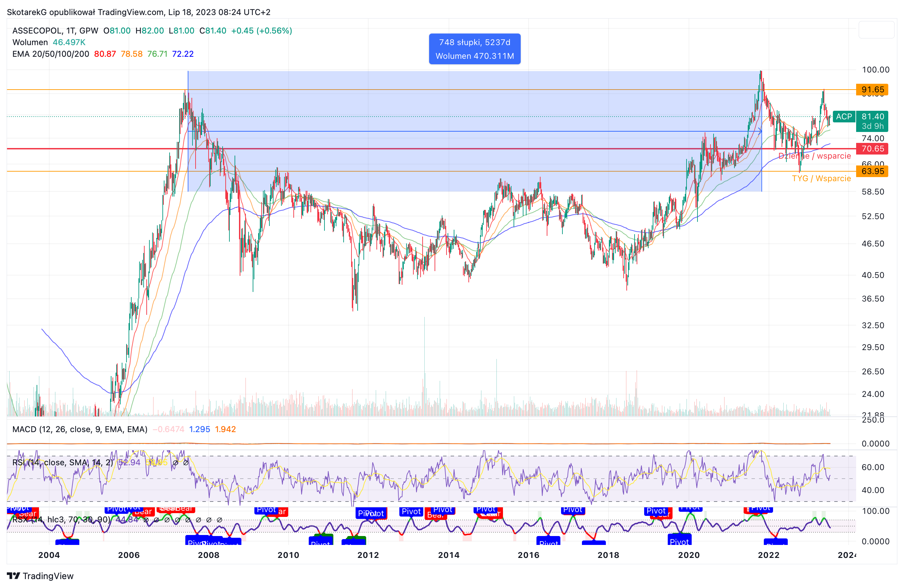Select the Wolumen indicator label

30,42
